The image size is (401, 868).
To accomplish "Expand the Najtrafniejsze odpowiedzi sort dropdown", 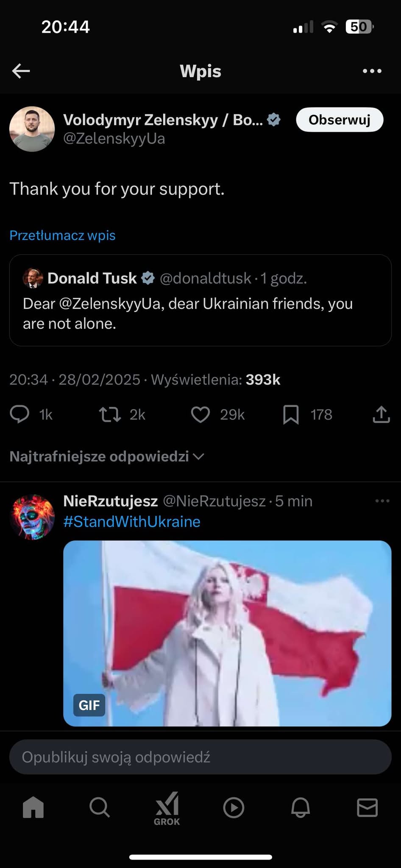I will click(107, 456).
